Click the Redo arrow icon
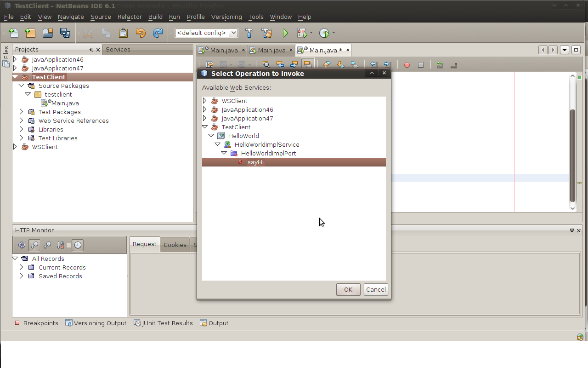This screenshot has width=588, height=368. coord(158,33)
